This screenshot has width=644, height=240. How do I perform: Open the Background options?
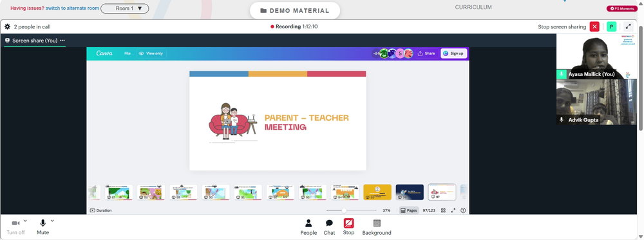pos(377,227)
